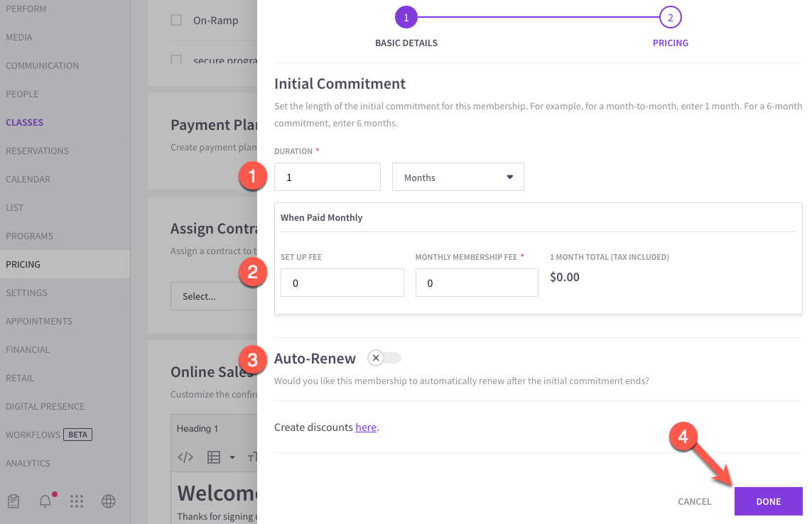Screen dimensions: 812x524
Task: Click the Done button
Action: pos(769,501)
